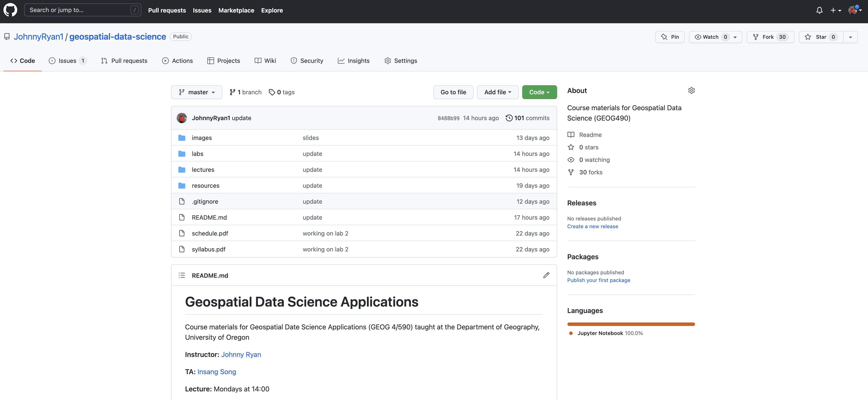Open the commit author avatar
Image resolution: width=868 pixels, height=400 pixels.
182,118
